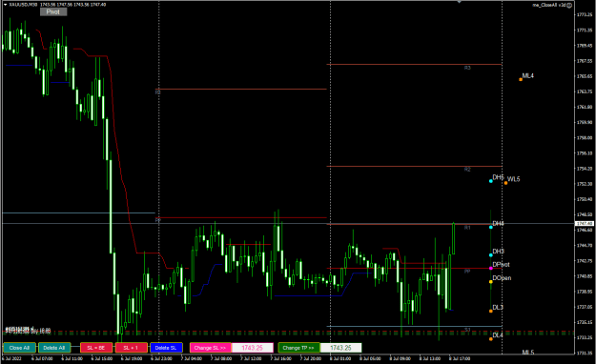The image size is (596, 364).
Task: Select the ML4 orange level dot
Action: click(x=521, y=79)
